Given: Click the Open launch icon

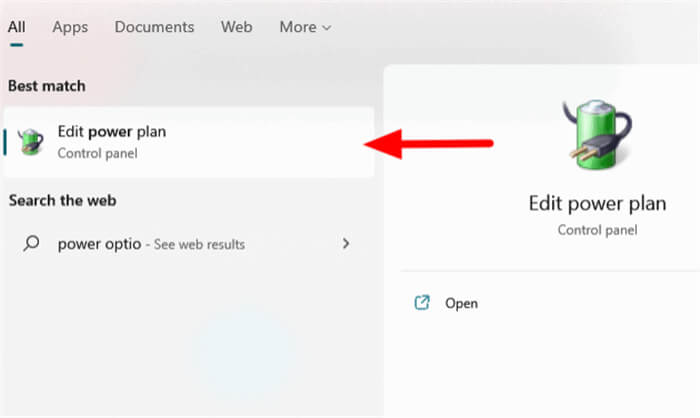Looking at the screenshot, I should 422,303.
